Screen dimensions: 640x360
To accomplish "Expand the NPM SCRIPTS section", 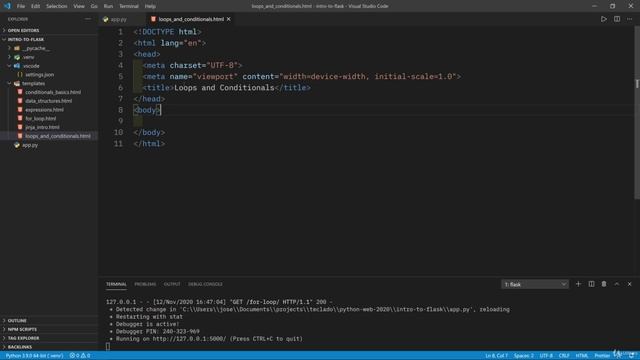I will click(x=22, y=329).
